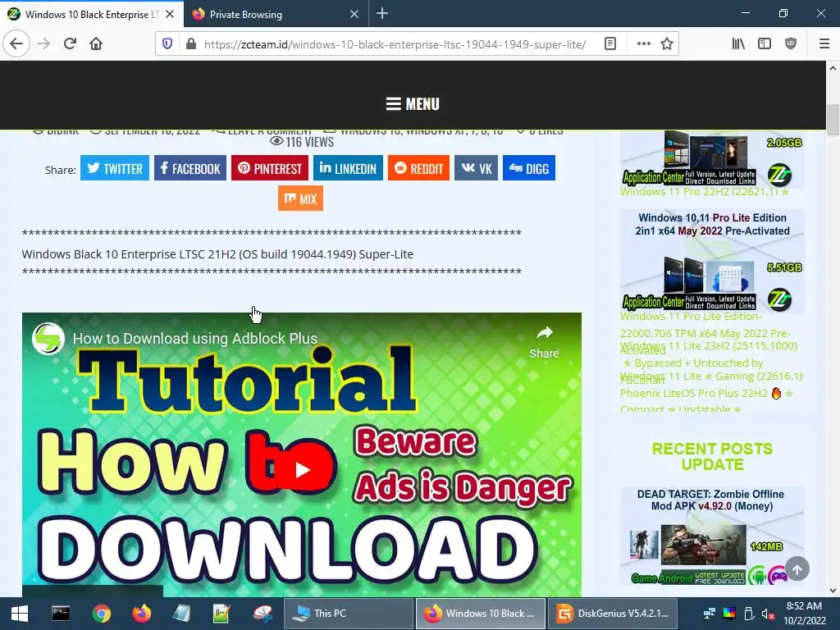Open Windows 11 Lite 23H2 sidebar link

[708, 345]
